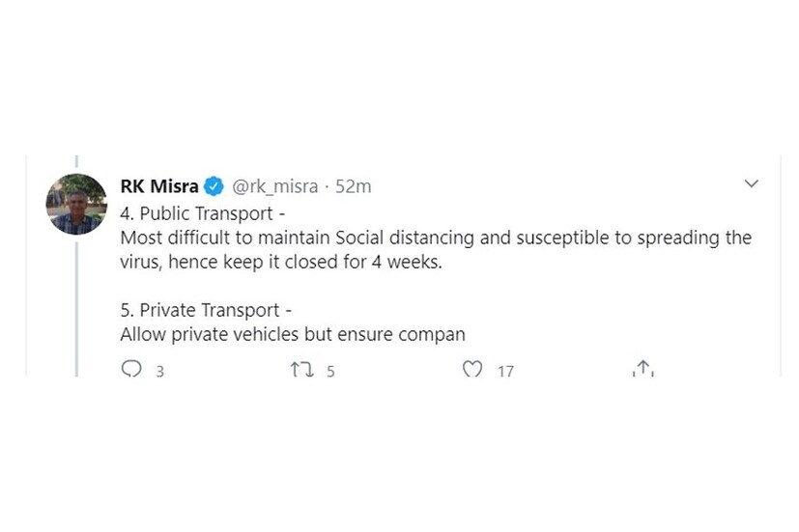Viewport: 799px width, 532px height.
Task: Open the @rk_misra handle link
Action: pyautogui.click(x=274, y=186)
